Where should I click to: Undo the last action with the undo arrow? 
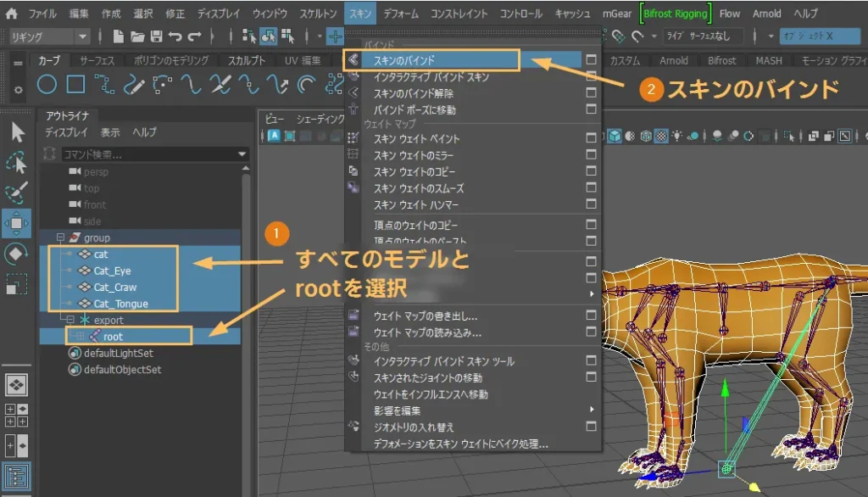point(175,36)
